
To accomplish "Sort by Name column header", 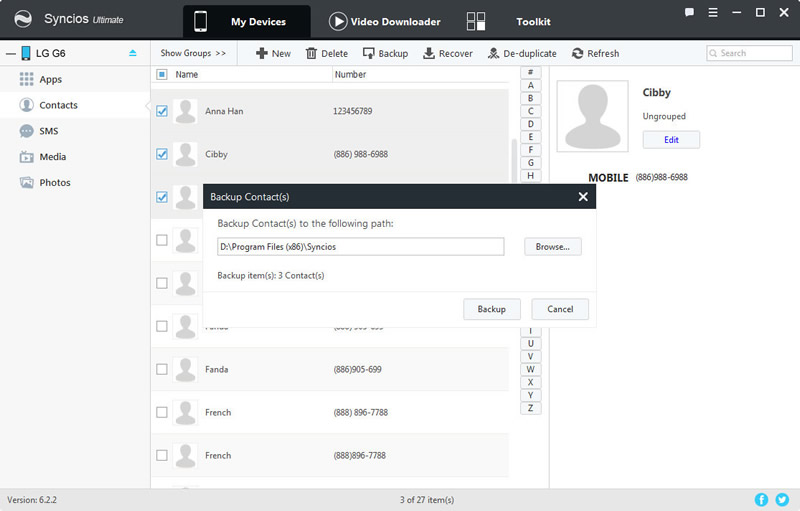I will coord(187,74).
